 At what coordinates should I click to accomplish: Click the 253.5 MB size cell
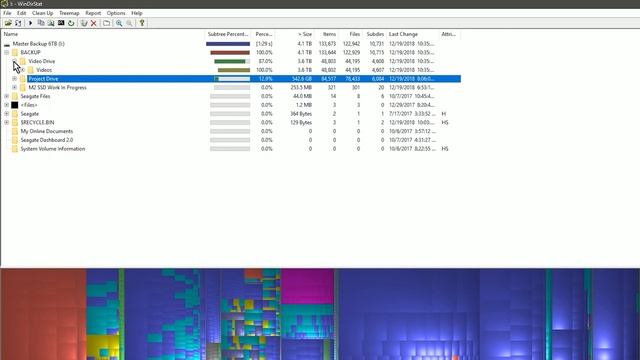[302, 88]
